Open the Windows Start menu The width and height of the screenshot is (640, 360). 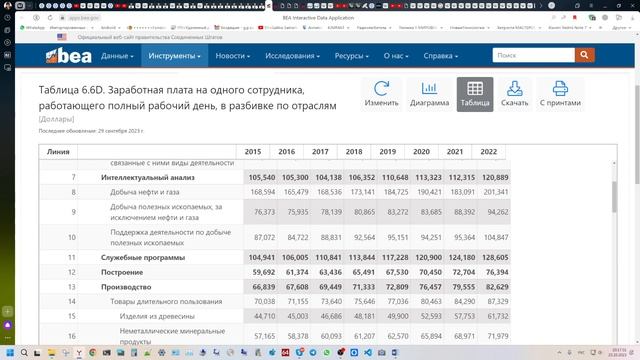tap(10, 353)
